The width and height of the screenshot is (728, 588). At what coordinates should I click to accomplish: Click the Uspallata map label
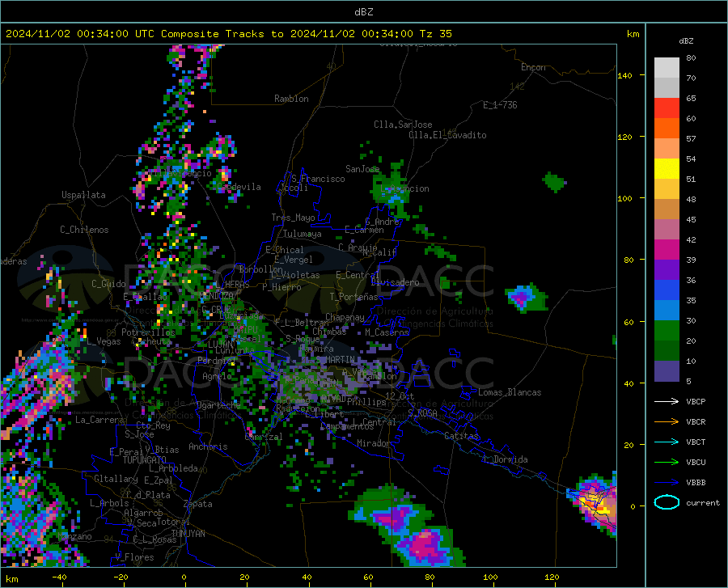point(83,195)
